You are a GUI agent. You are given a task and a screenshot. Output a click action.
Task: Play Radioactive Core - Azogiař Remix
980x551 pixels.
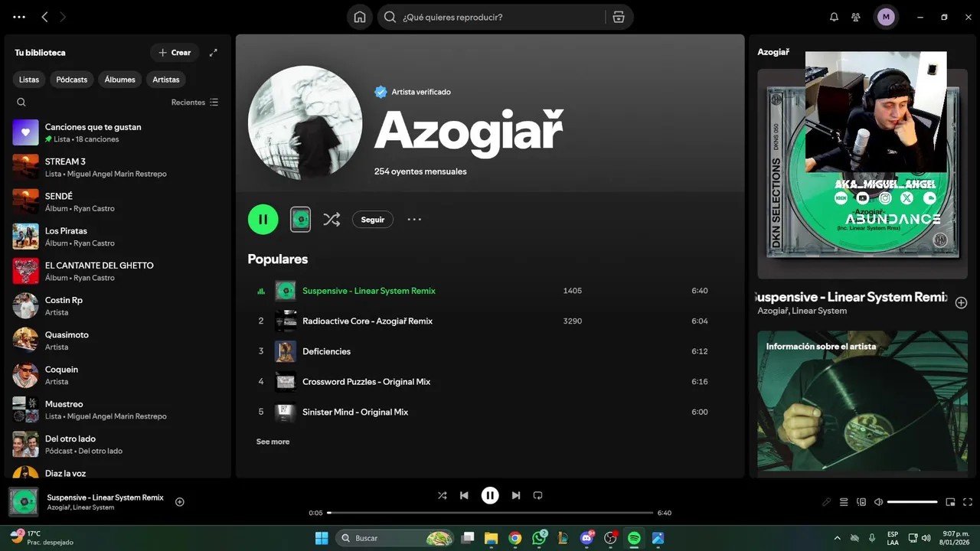coord(490,321)
